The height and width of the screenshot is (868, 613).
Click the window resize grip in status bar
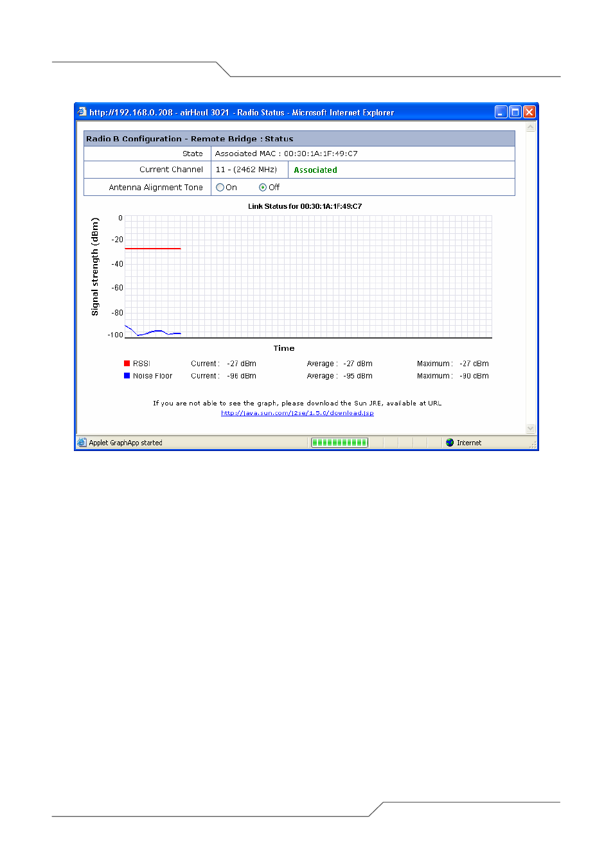pyautogui.click(x=533, y=445)
